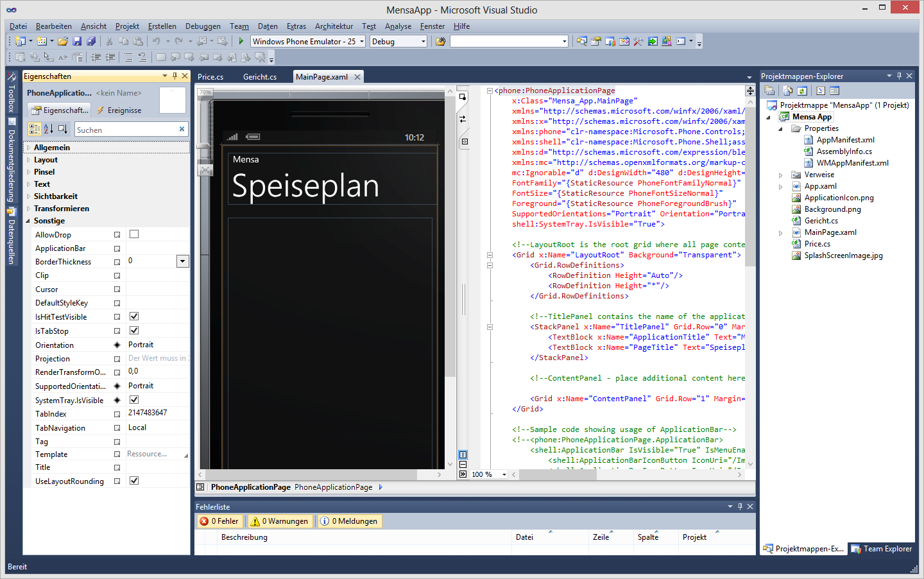The image size is (924, 579).
Task: Click the 0 Meldungen filter button
Action: tap(349, 521)
